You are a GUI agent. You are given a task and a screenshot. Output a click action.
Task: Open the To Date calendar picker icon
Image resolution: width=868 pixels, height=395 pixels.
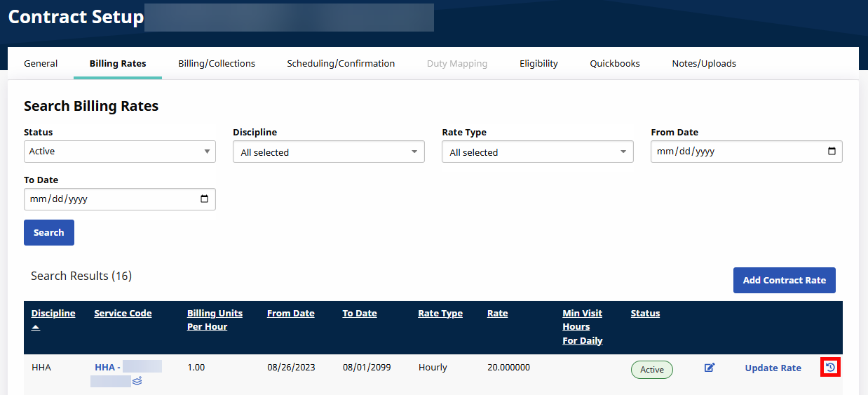coord(205,199)
